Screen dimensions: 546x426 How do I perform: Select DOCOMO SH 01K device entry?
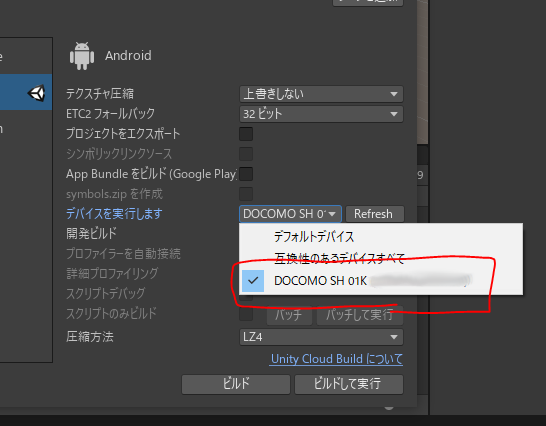tap(381, 280)
